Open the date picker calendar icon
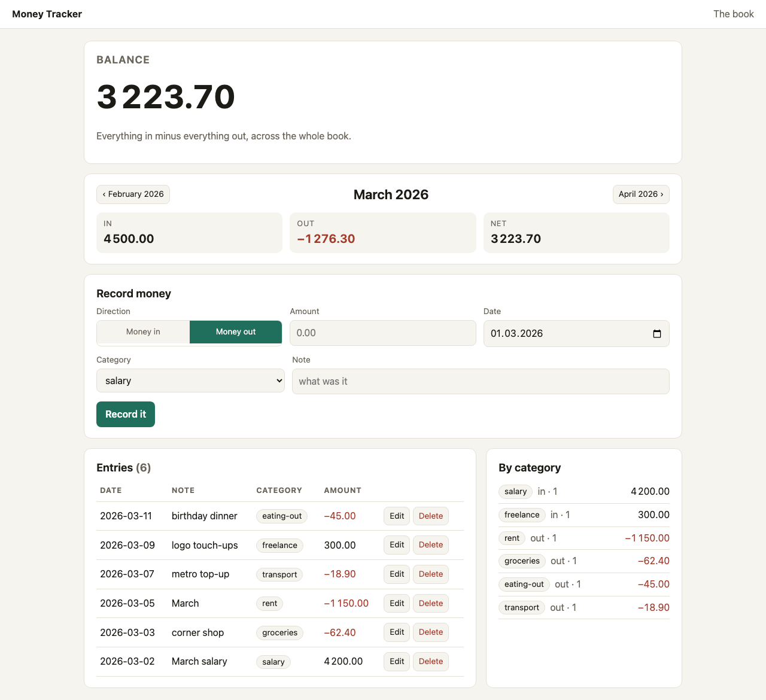766x700 pixels. [x=656, y=334]
